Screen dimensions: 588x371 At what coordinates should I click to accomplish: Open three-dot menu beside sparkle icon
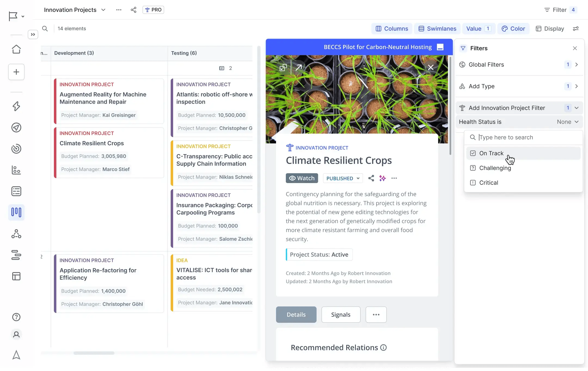point(394,178)
